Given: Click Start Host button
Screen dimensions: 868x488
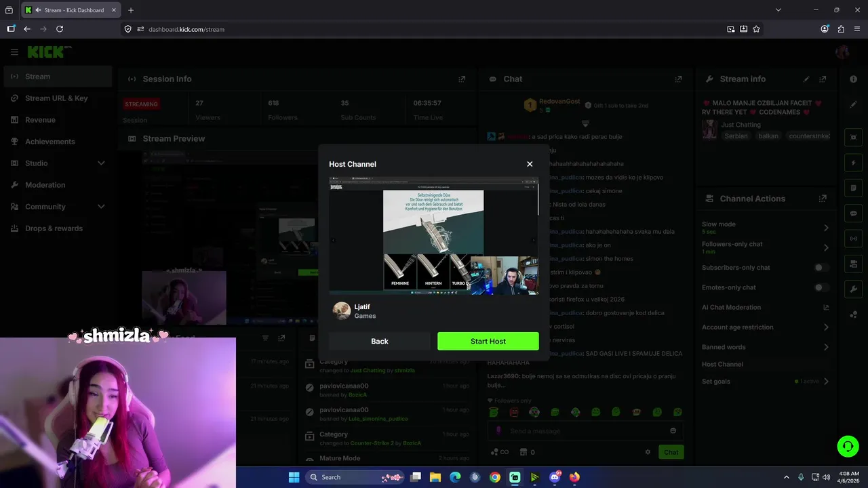Looking at the screenshot, I should 488,341.
